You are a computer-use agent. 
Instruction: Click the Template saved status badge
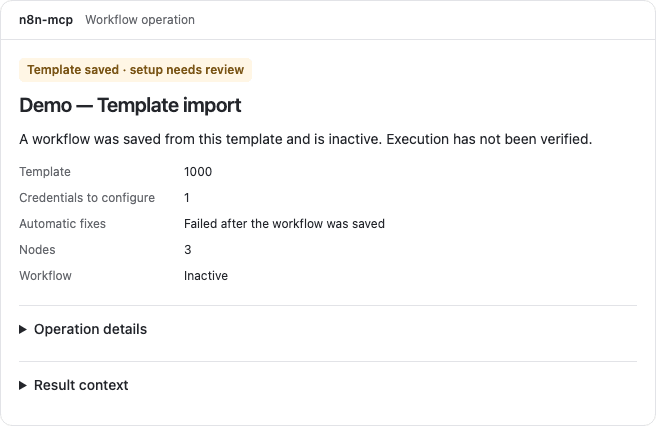136,70
